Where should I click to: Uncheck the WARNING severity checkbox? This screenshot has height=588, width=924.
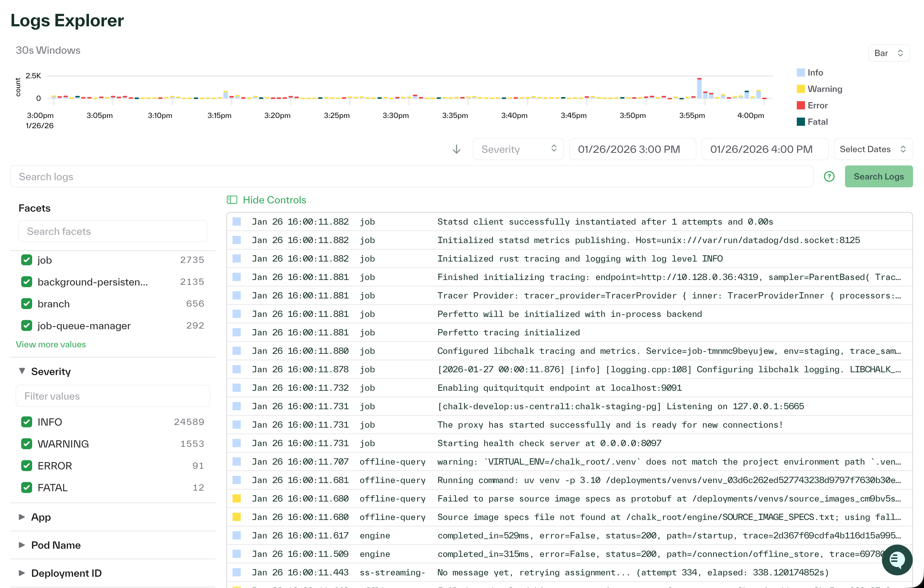pyautogui.click(x=26, y=444)
